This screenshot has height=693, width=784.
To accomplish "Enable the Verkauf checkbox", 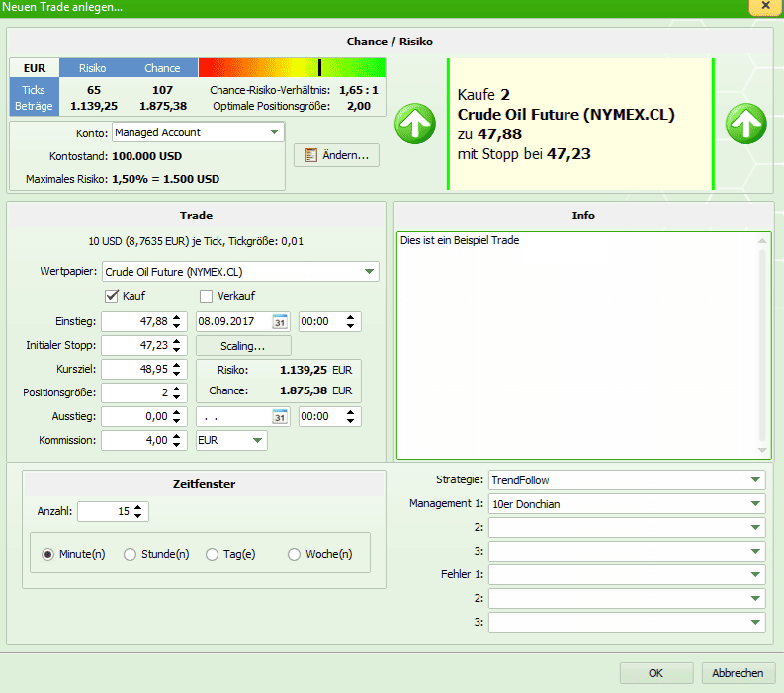I will pyautogui.click(x=207, y=296).
